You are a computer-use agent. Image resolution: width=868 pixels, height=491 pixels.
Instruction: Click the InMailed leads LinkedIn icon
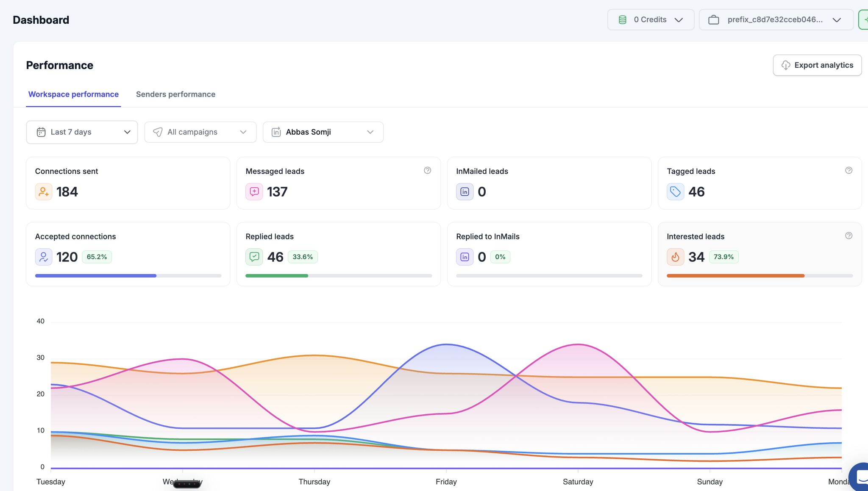pyautogui.click(x=465, y=191)
